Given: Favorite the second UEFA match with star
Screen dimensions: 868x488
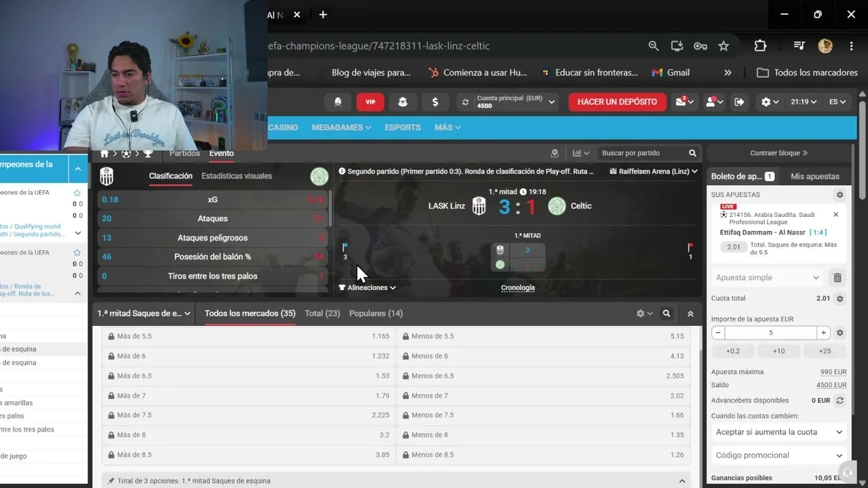Looking at the screenshot, I should point(77,253).
